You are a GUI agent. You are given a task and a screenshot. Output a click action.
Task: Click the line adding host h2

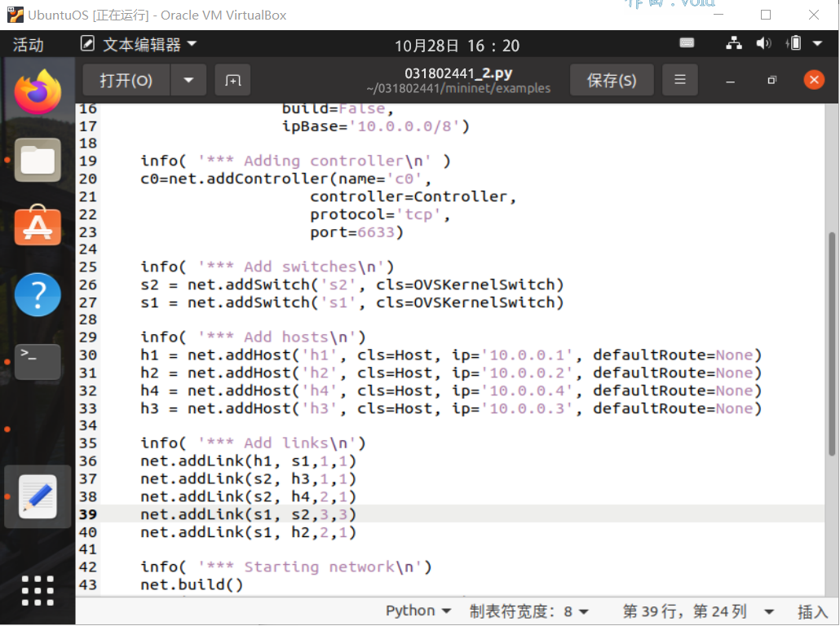[451, 373]
